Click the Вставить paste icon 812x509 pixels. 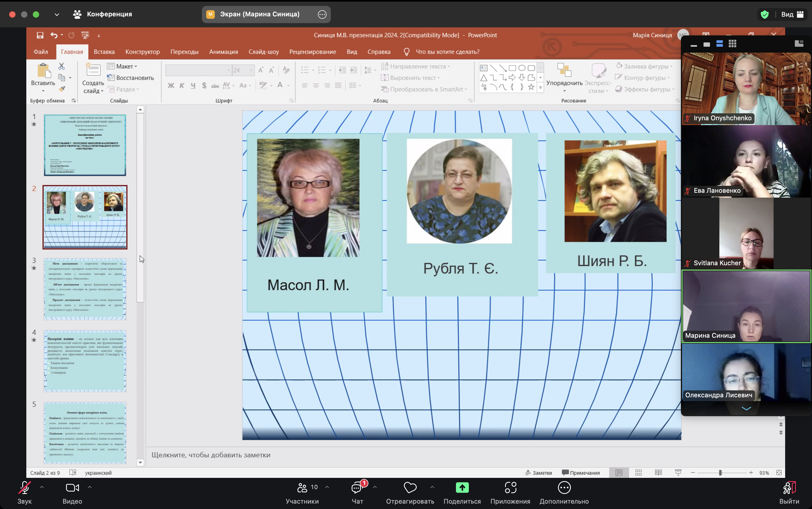pos(44,70)
